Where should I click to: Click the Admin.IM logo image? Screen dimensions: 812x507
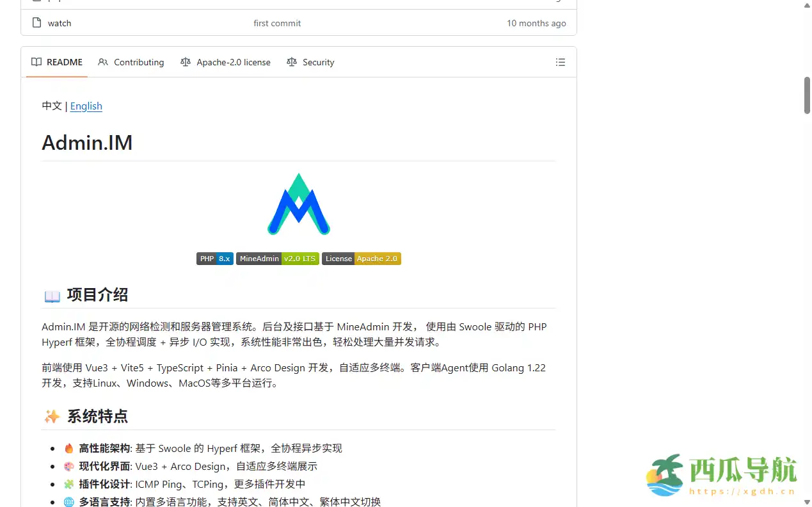click(x=298, y=204)
